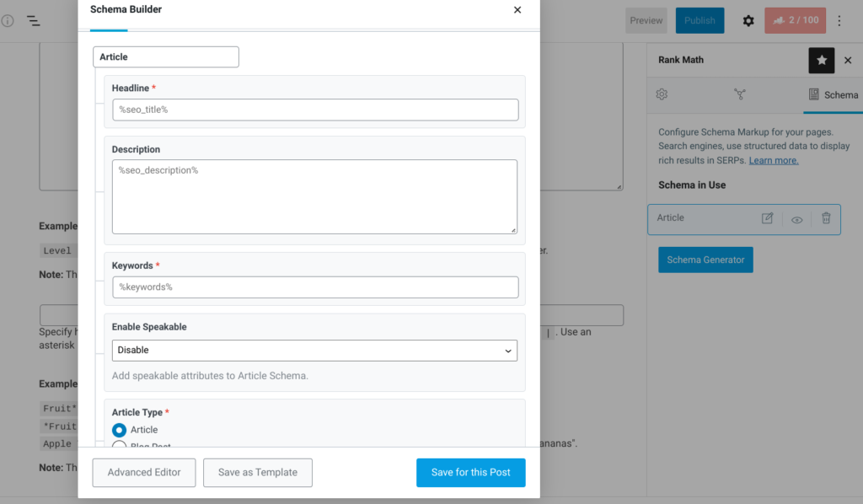Click the Preview button
863x504 pixels.
pyautogui.click(x=646, y=20)
